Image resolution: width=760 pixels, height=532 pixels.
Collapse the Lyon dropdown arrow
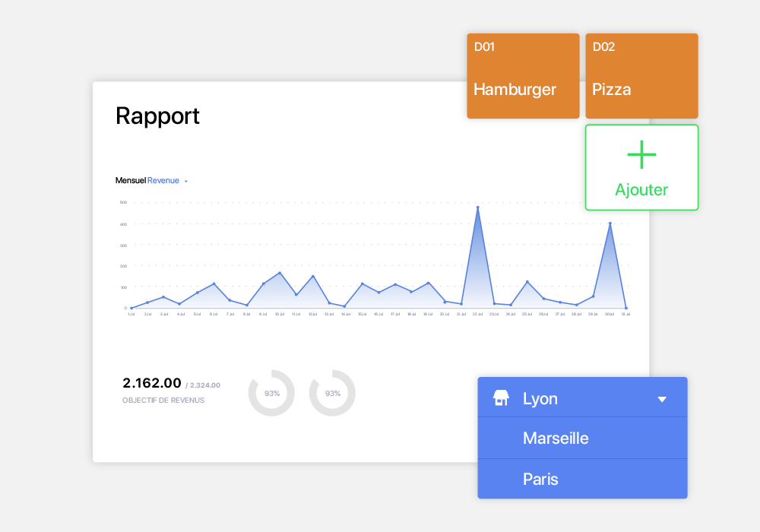tap(662, 399)
